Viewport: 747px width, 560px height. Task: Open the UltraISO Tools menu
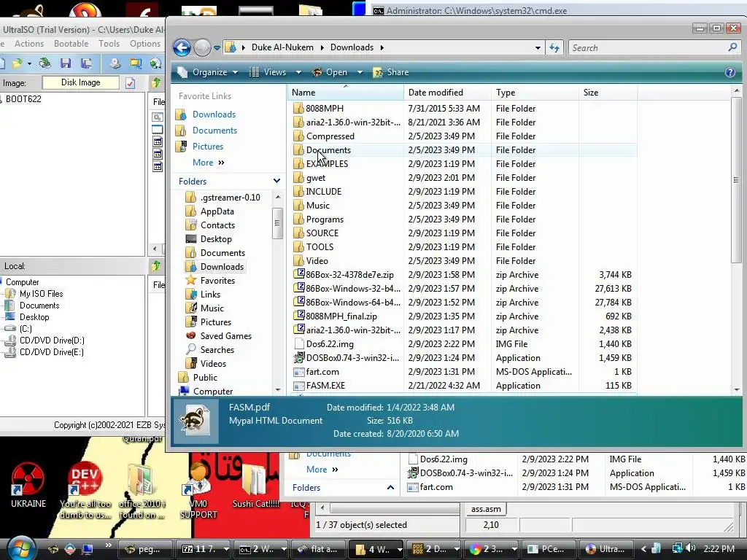[109, 43]
